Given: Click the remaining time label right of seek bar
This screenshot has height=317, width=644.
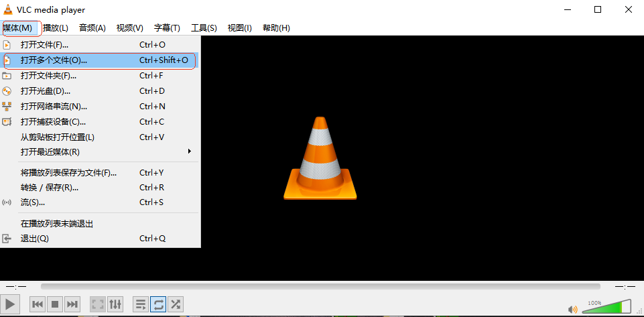Looking at the screenshot, I should coord(625,287).
